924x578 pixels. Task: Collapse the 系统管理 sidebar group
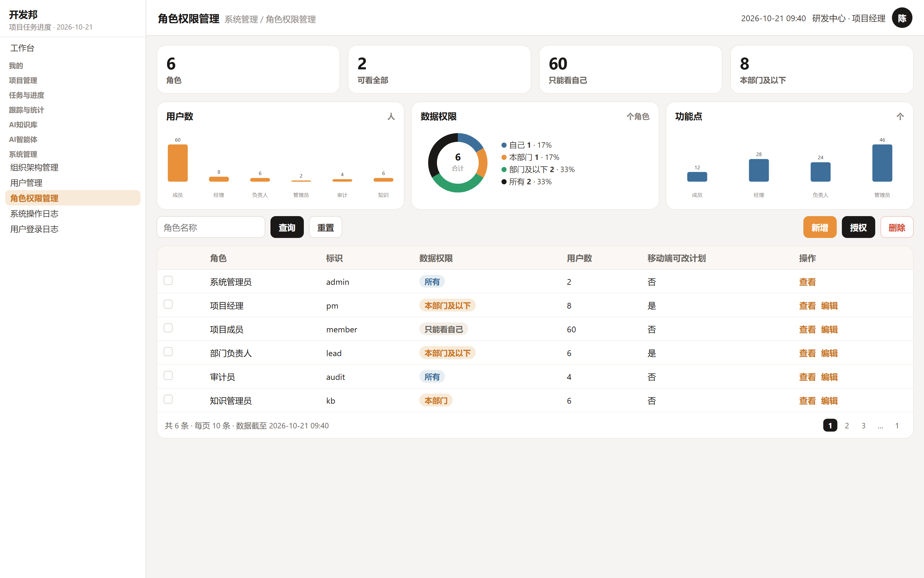coord(23,154)
